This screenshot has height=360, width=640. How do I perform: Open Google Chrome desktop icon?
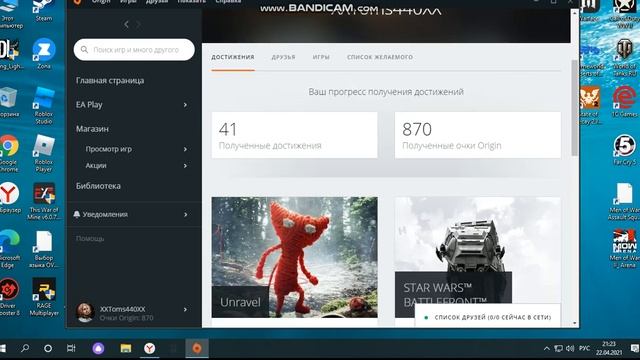[x=9, y=153]
